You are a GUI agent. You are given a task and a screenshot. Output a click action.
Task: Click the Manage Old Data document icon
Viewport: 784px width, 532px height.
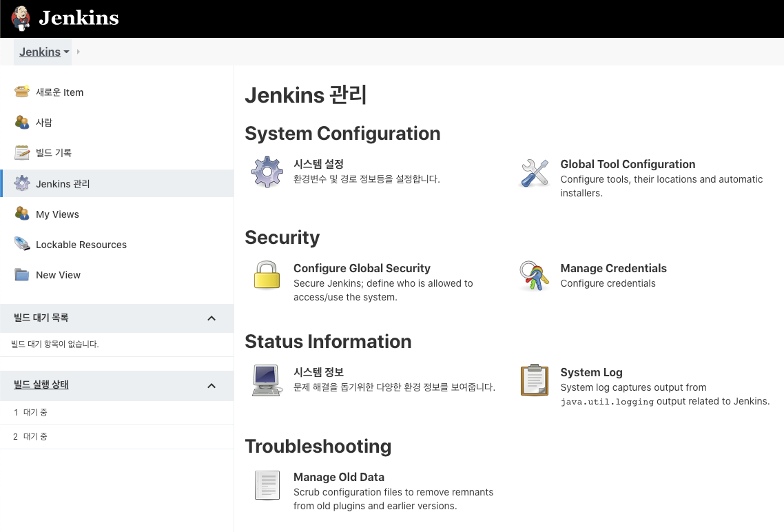pos(267,485)
